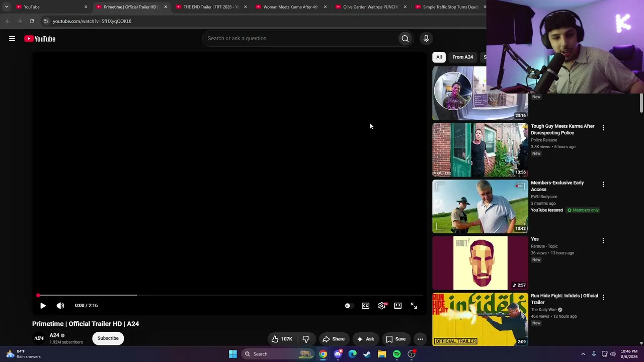Open the YouTube guide hamburger menu
Image resolution: width=644 pixels, height=362 pixels.
[x=12, y=39]
